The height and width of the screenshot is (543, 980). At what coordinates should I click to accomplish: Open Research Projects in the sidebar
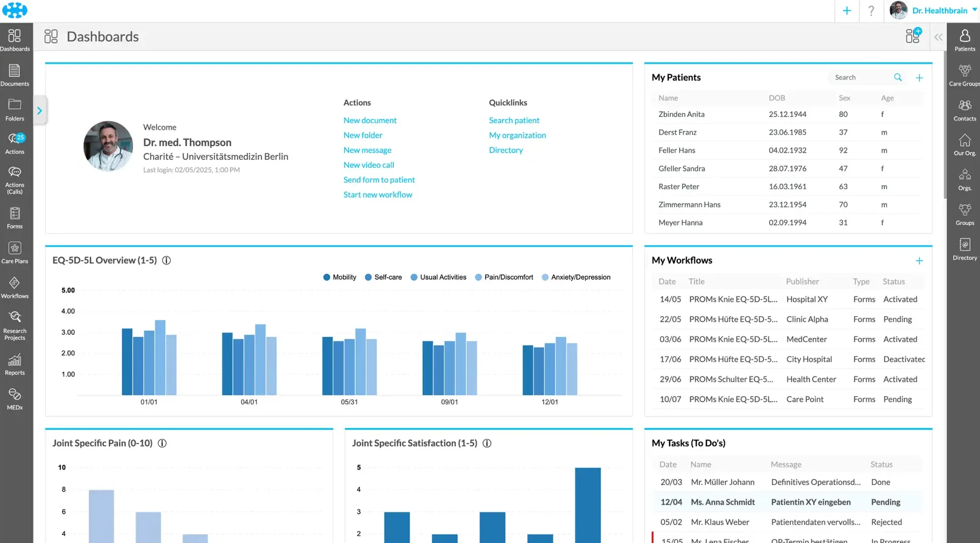(15, 326)
